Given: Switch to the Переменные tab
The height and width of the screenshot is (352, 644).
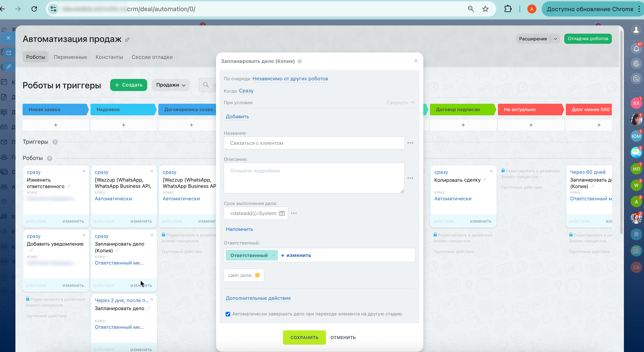Looking at the screenshot, I should point(70,57).
